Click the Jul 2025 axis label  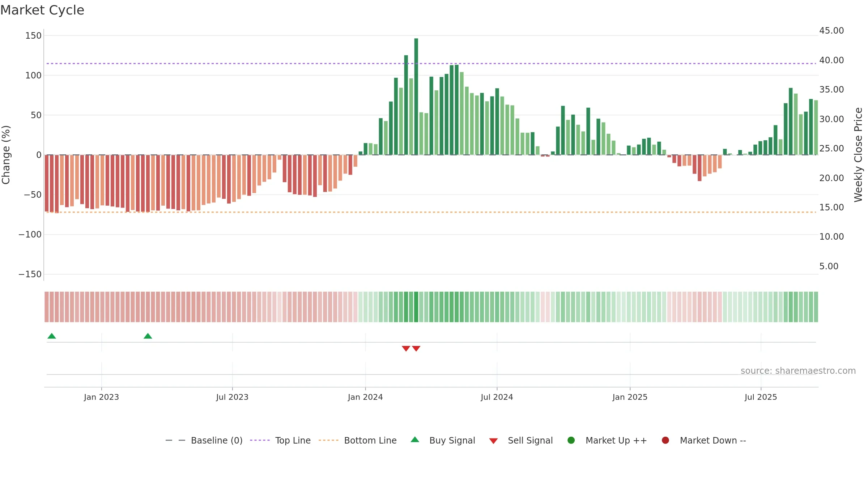(761, 397)
